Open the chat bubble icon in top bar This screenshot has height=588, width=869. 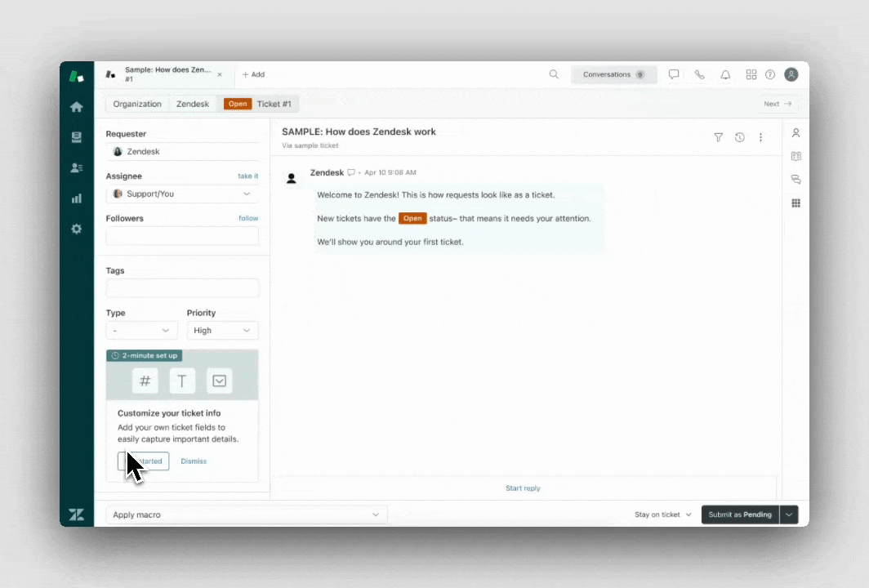(x=674, y=74)
